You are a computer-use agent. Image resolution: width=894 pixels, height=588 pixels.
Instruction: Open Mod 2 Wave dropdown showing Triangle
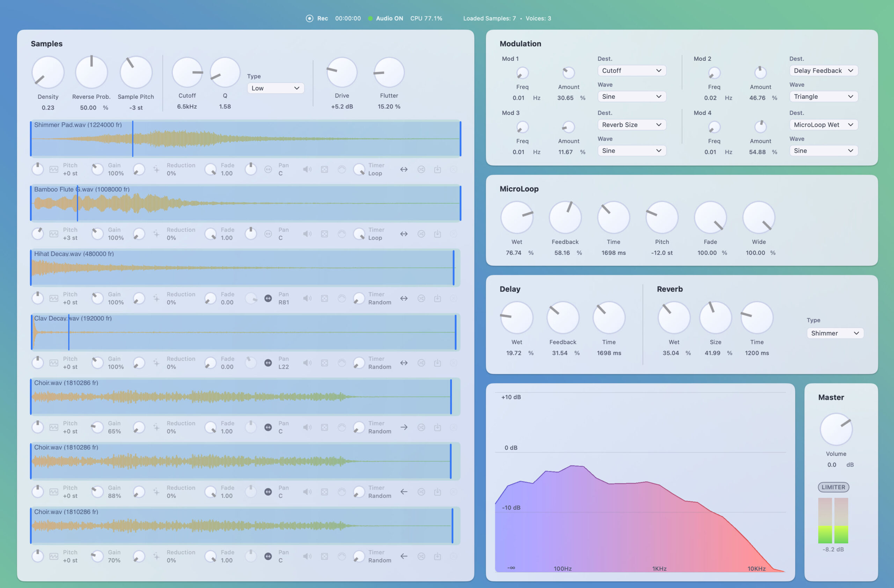(x=824, y=96)
